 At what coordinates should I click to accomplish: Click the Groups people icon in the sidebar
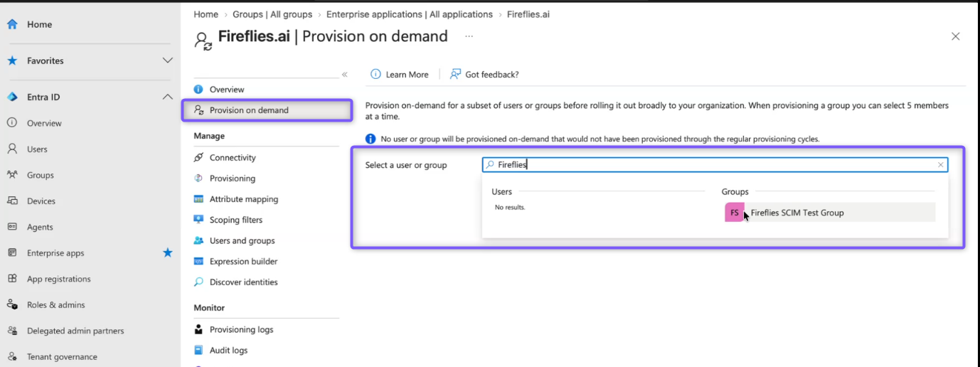pyautogui.click(x=12, y=175)
